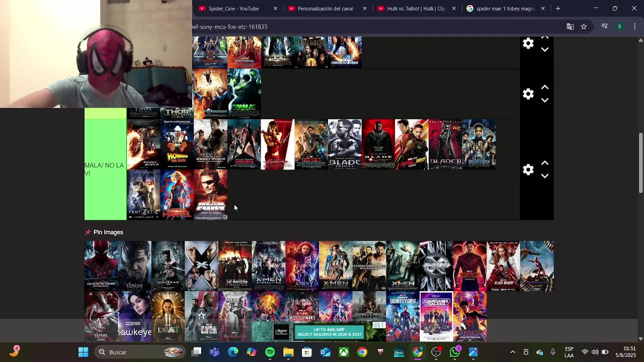
Task: Open volume control in system tray
Action: click(595, 352)
